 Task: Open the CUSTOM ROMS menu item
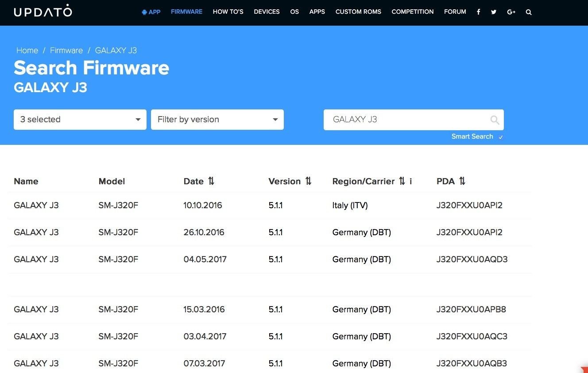(x=358, y=12)
